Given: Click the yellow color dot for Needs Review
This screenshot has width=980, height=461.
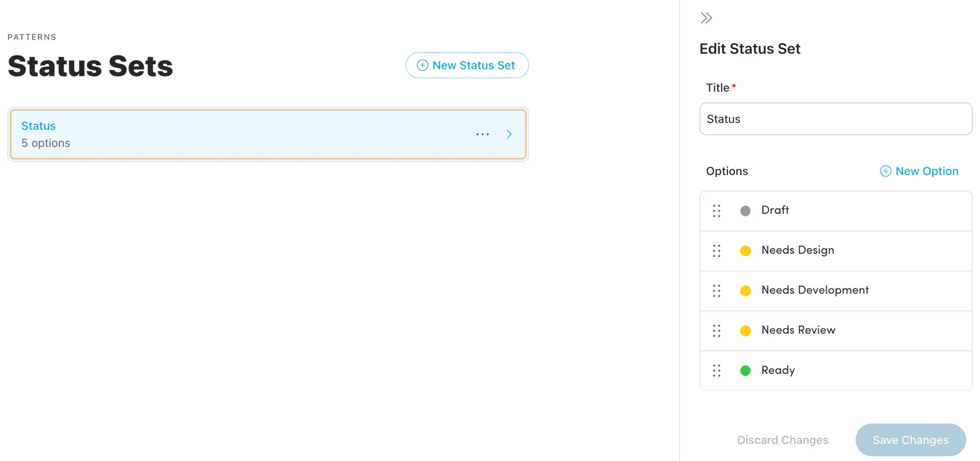Looking at the screenshot, I should coord(745,331).
